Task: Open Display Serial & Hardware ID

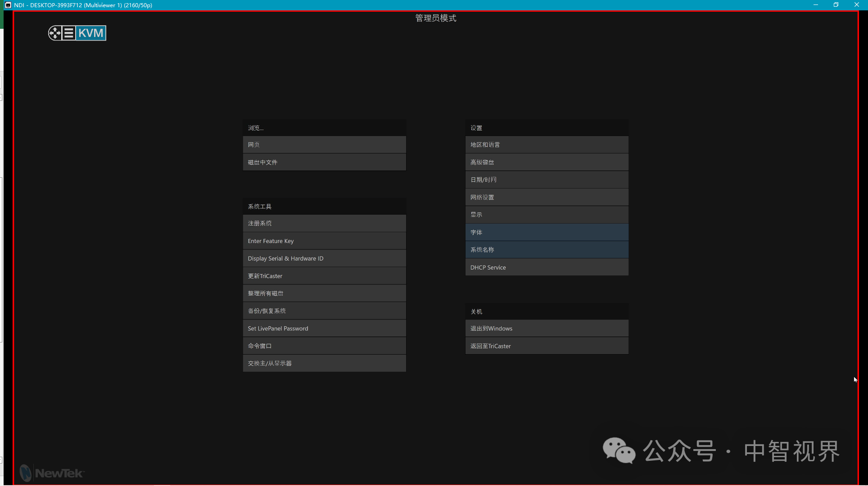Action: [324, 258]
